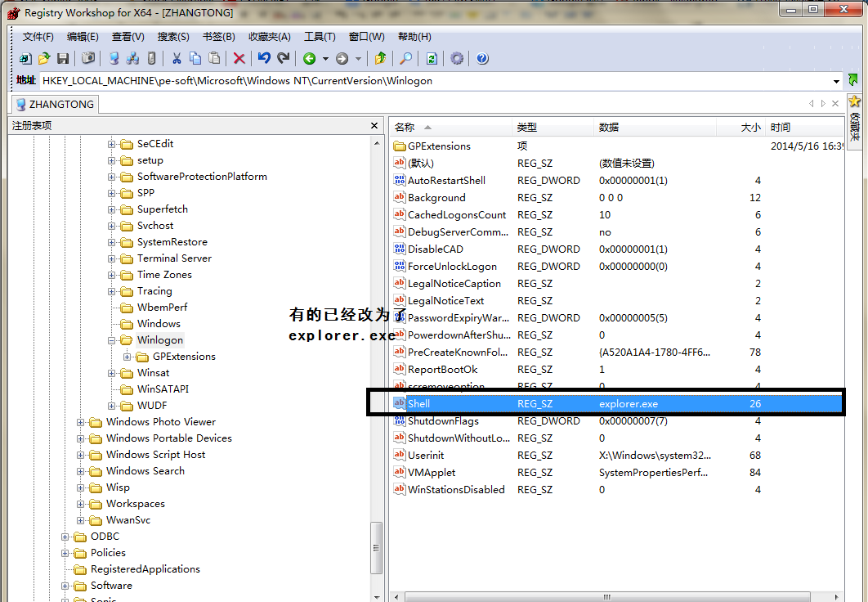Open the 书签(B) menu

pyautogui.click(x=219, y=37)
